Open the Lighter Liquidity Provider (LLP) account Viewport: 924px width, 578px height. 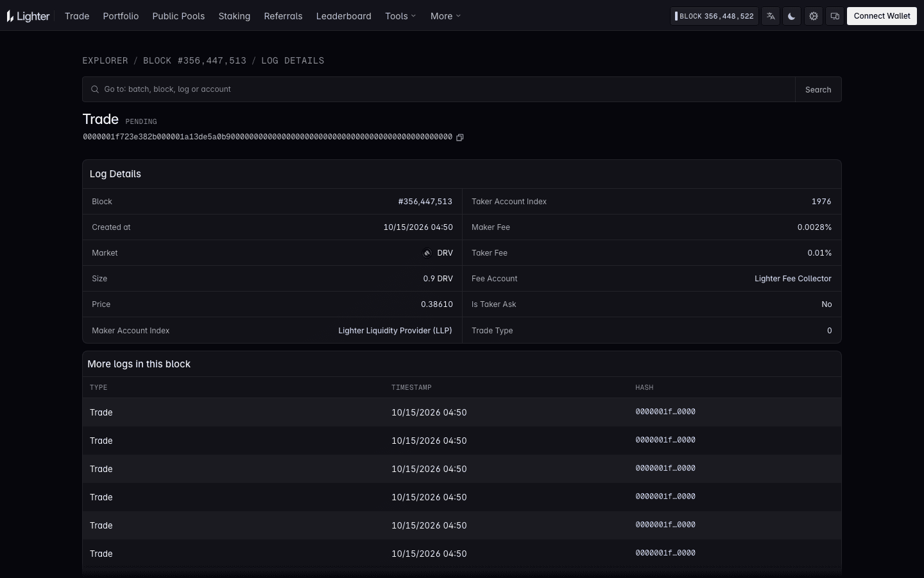click(395, 331)
